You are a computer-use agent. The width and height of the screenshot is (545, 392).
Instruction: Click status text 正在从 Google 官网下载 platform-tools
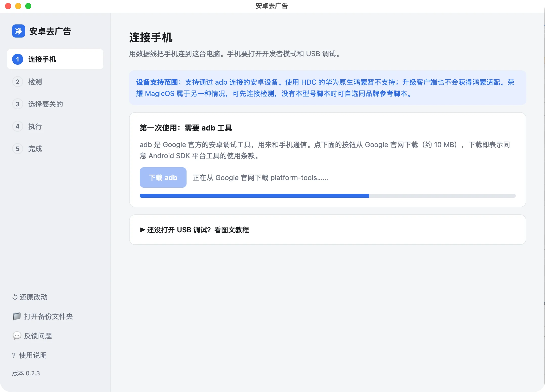[260, 178]
